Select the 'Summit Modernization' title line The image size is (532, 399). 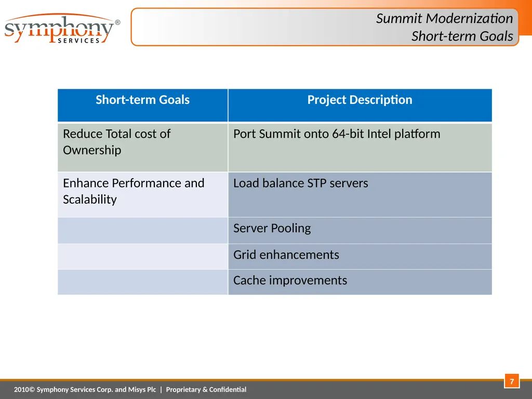click(x=444, y=18)
